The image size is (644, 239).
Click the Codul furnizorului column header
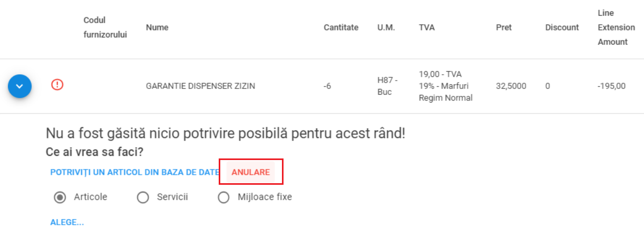(105, 27)
